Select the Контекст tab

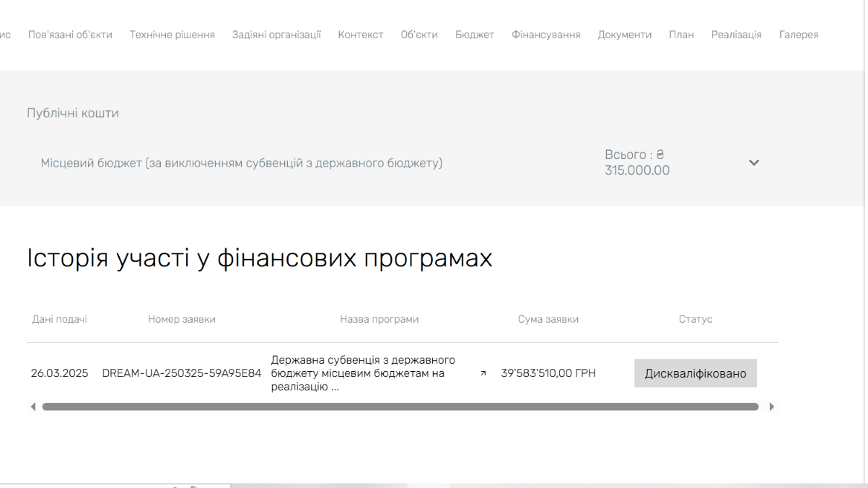pos(361,35)
